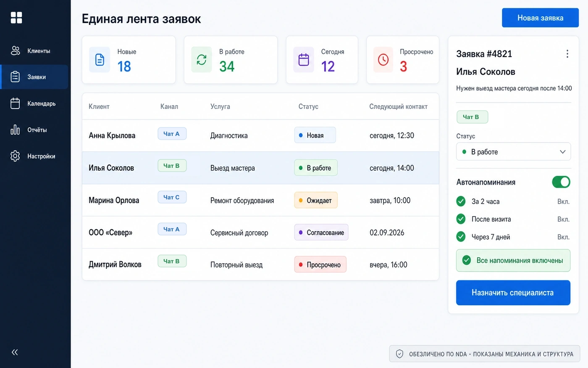Click the Сегодня count 12
The height and width of the screenshot is (368, 588).
point(328,66)
